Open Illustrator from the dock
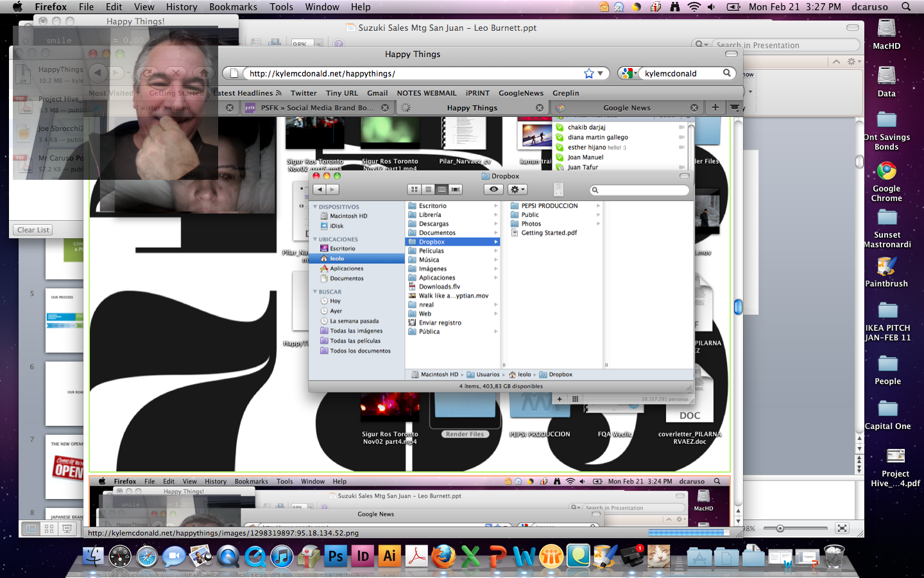This screenshot has height=578, width=924. pyautogui.click(x=389, y=556)
